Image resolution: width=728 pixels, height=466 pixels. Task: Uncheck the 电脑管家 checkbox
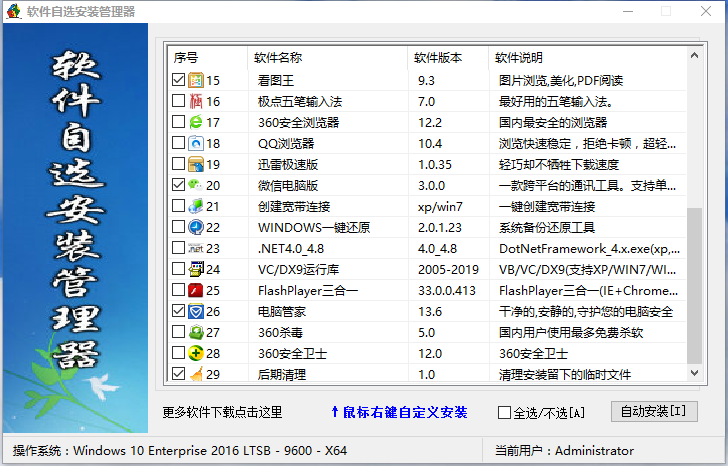coord(178,311)
